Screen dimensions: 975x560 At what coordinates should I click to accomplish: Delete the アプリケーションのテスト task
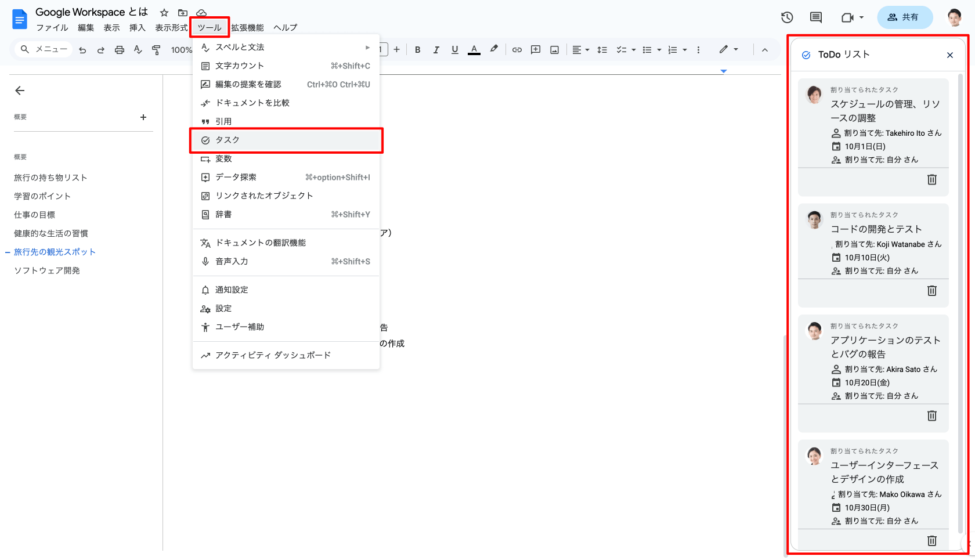[932, 416]
